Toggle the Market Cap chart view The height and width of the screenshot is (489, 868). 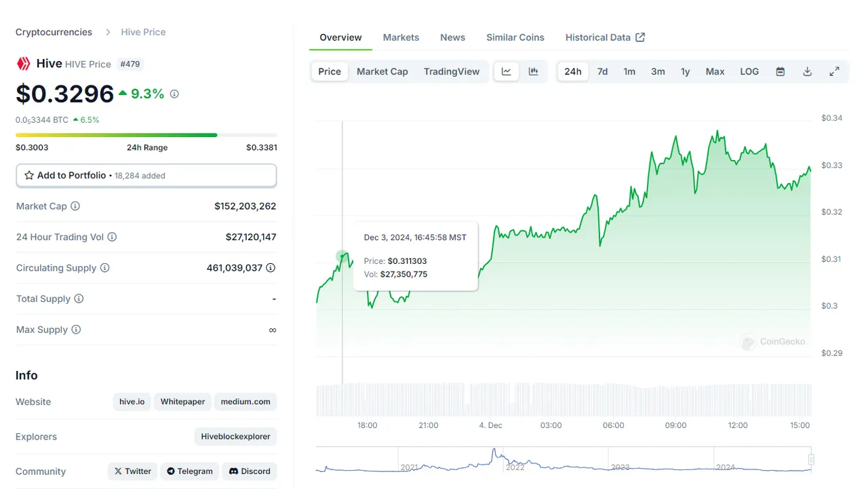point(382,71)
